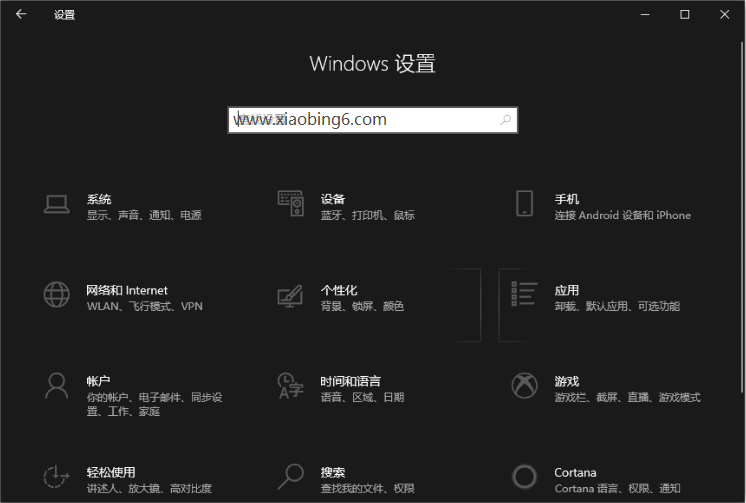Click description 讲述人、放大镜、高对比度

[x=149, y=488]
